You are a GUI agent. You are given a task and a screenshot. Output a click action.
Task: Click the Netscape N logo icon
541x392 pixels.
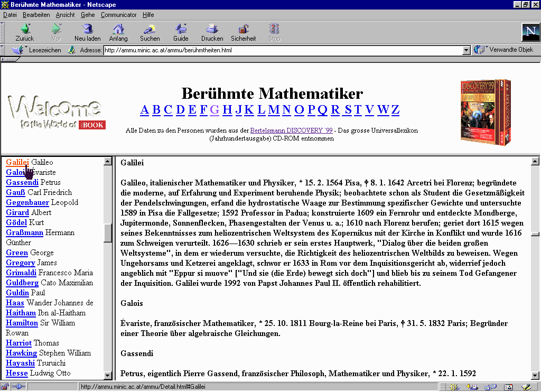coord(530,32)
